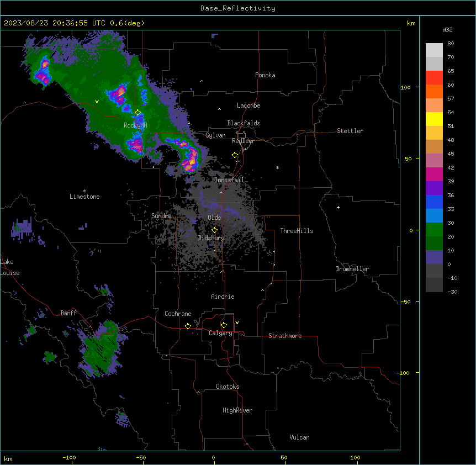Screen dimensions: 476x465
Task: Click the red 65 dBZ color swatch
Action: [x=434, y=77]
